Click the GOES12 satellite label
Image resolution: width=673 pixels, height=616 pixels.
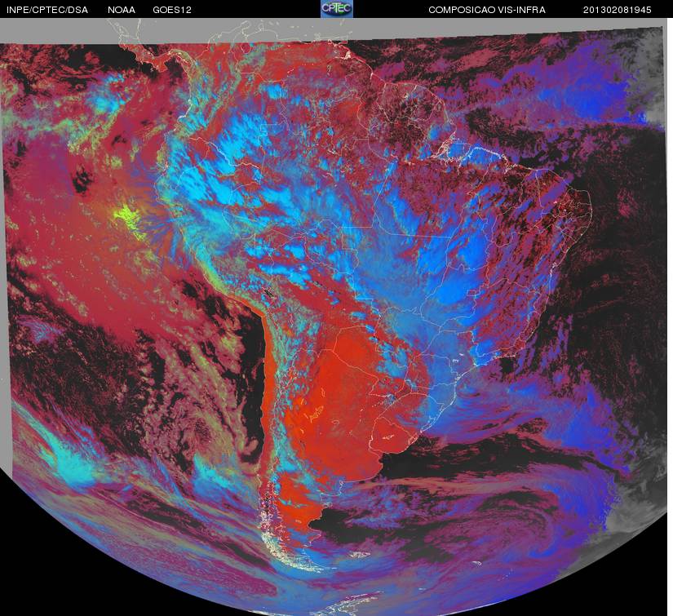pyautogui.click(x=172, y=10)
